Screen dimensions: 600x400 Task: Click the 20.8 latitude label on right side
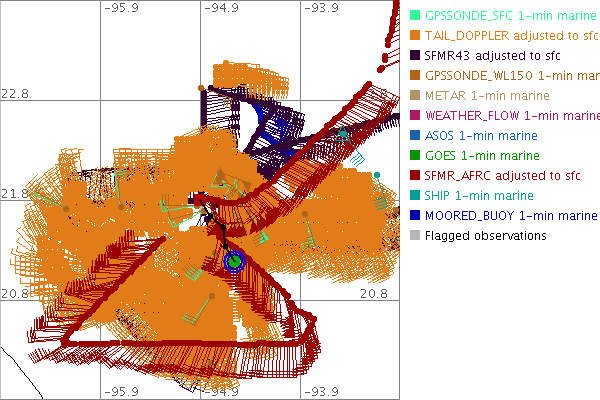tap(373, 293)
